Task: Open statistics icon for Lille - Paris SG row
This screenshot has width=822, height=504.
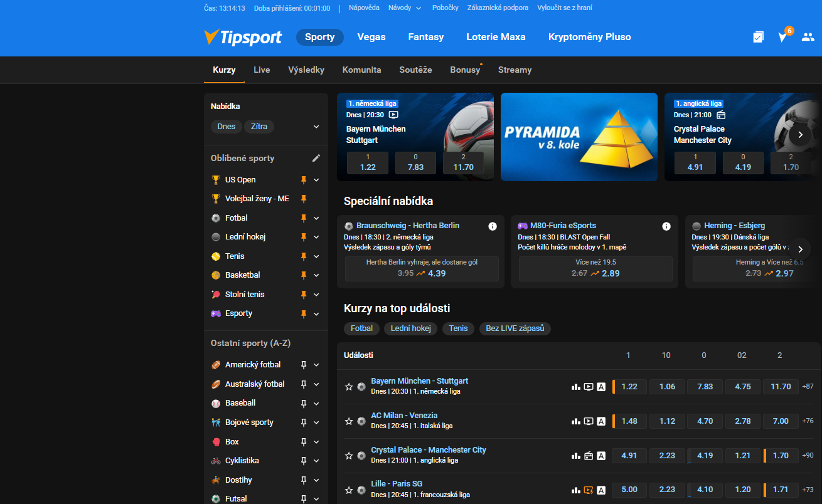Action: 576,490
